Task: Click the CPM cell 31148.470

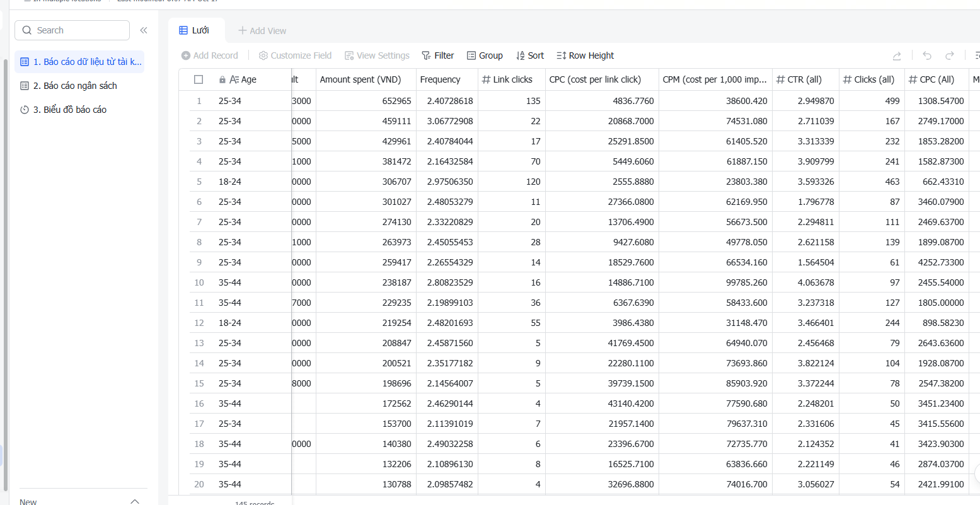Action: [715, 323]
